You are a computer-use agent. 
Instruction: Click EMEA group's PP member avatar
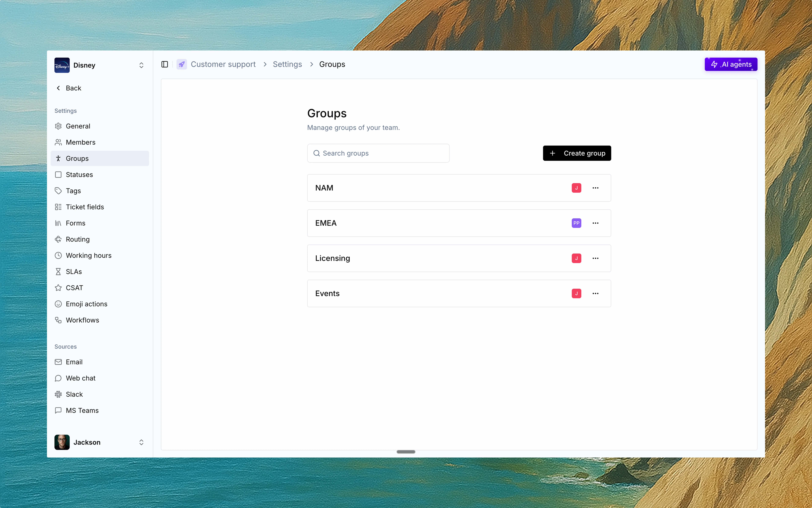[x=576, y=223]
